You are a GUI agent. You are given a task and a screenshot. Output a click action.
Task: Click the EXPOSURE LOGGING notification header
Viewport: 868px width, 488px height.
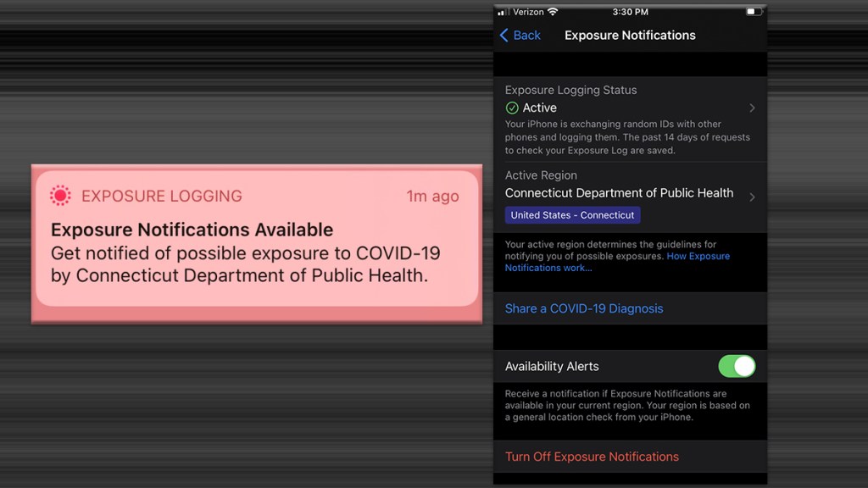pyautogui.click(x=162, y=196)
